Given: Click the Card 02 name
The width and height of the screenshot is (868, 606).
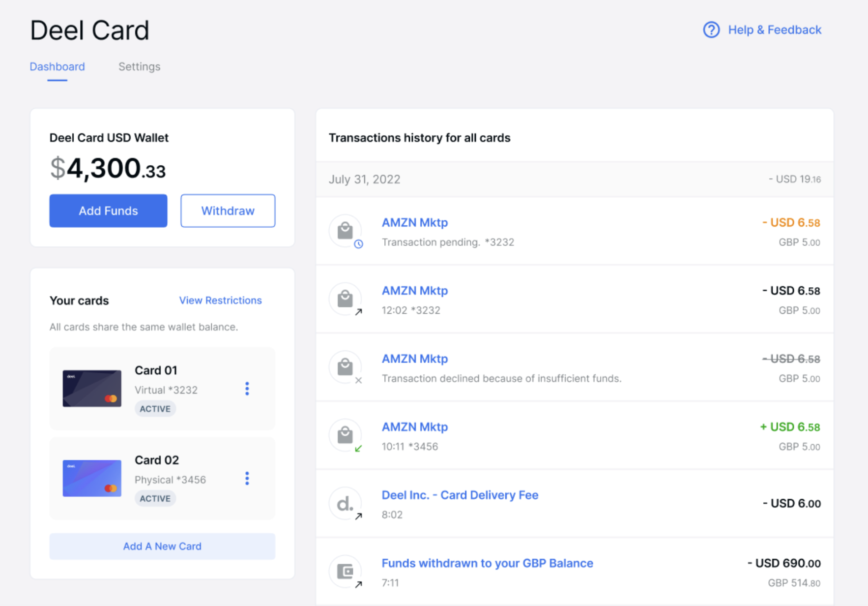Looking at the screenshot, I should [x=157, y=460].
